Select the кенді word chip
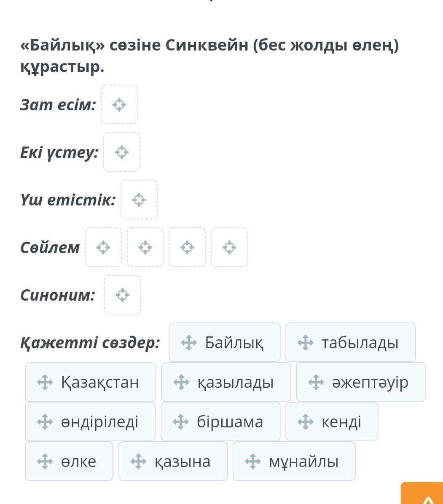Screen dimensions: 443x504 click(332, 422)
